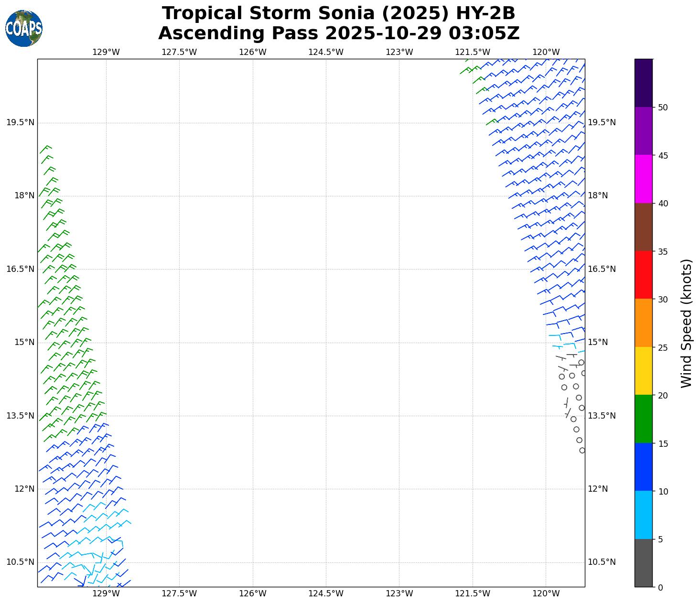Select the purple 45–50 knot colorbar segment

click(x=643, y=131)
